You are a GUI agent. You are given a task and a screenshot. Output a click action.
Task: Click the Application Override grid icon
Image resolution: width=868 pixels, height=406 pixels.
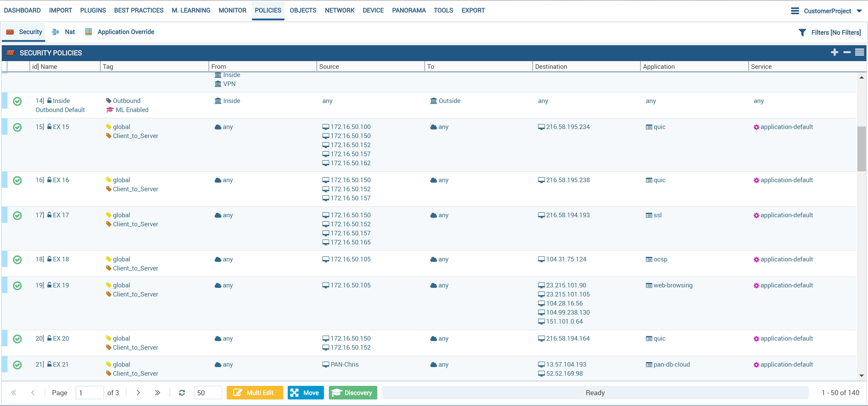coord(88,32)
